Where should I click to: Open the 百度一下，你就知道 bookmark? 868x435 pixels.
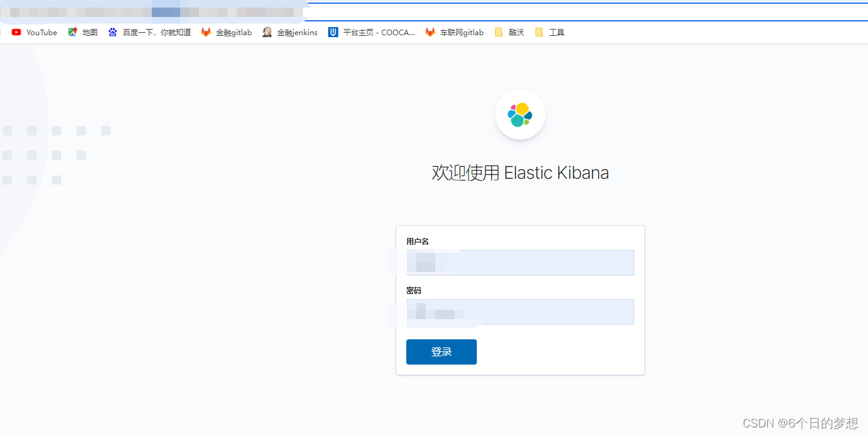tap(149, 32)
